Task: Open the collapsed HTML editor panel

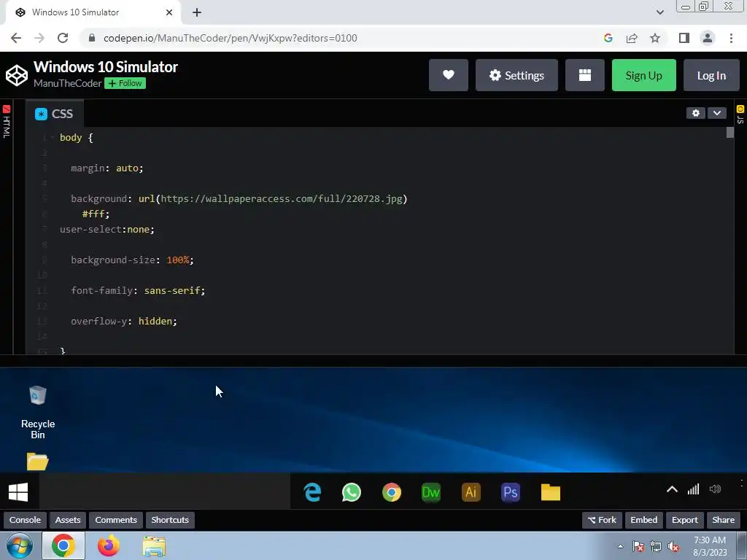Action: point(6,122)
